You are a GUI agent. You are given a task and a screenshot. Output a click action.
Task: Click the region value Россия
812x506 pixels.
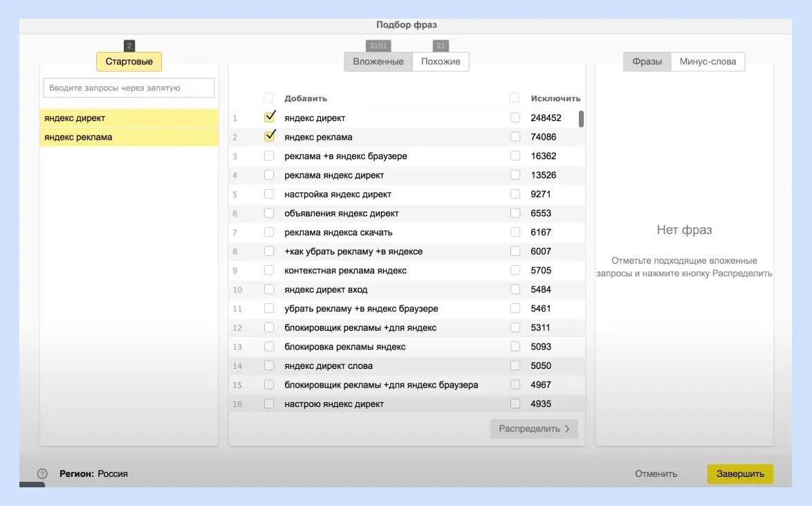point(112,474)
